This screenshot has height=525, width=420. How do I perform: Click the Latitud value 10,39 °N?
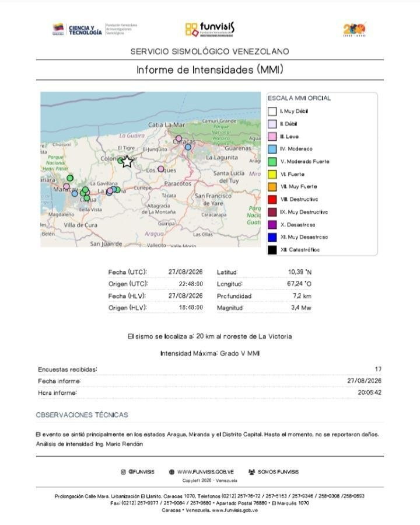[300, 272]
